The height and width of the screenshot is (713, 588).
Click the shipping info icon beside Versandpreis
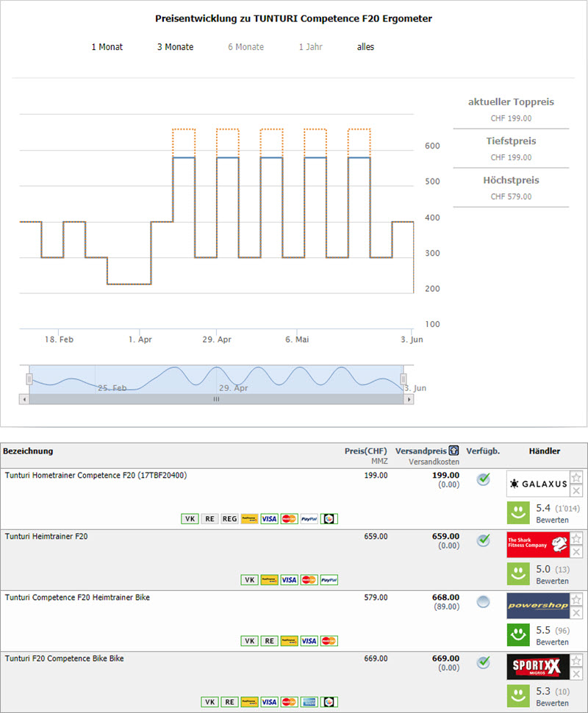(x=453, y=451)
